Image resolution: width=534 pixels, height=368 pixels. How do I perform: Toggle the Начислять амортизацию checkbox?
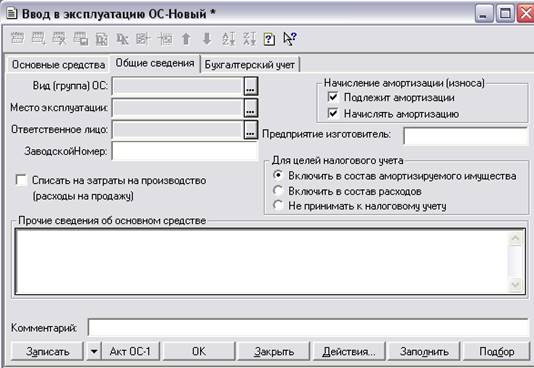[333, 113]
